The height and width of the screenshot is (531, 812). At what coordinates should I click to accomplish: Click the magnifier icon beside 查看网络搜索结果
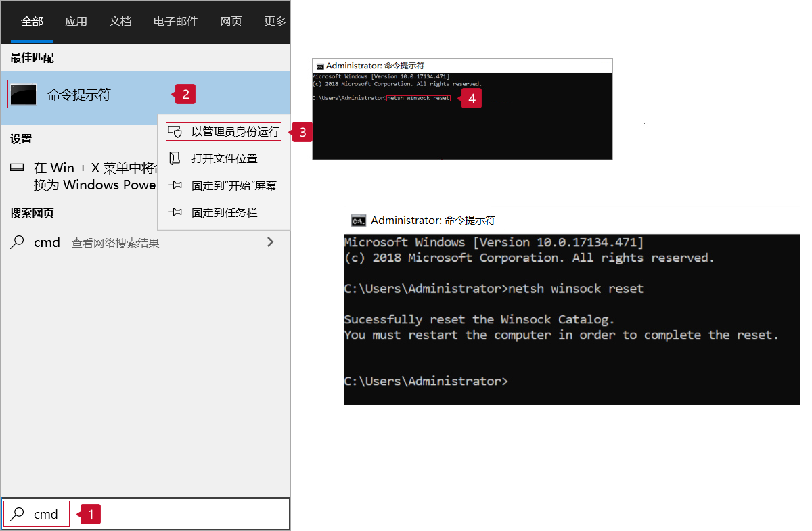(18, 242)
